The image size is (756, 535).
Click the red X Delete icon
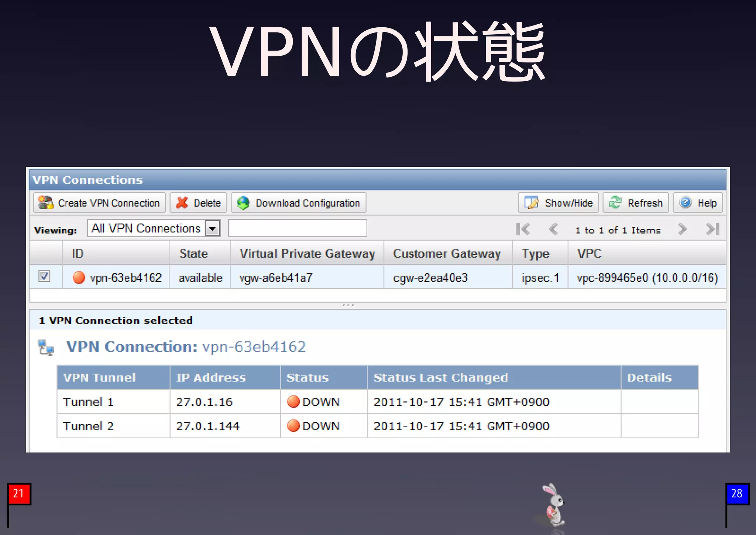[182, 203]
